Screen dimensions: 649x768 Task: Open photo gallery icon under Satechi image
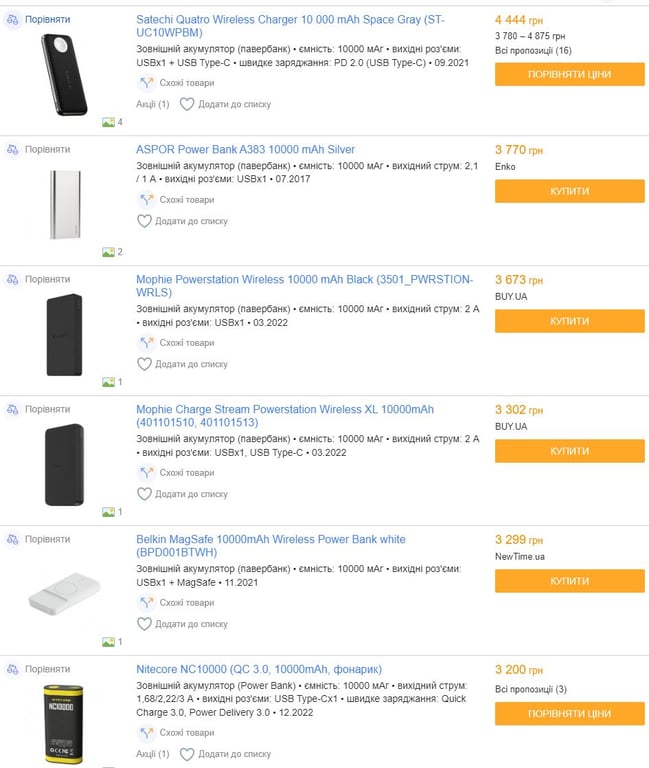108,122
